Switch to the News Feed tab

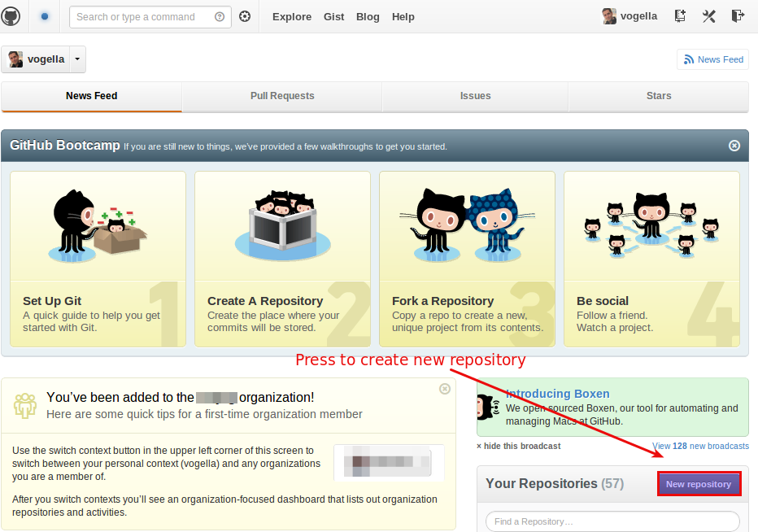click(91, 96)
